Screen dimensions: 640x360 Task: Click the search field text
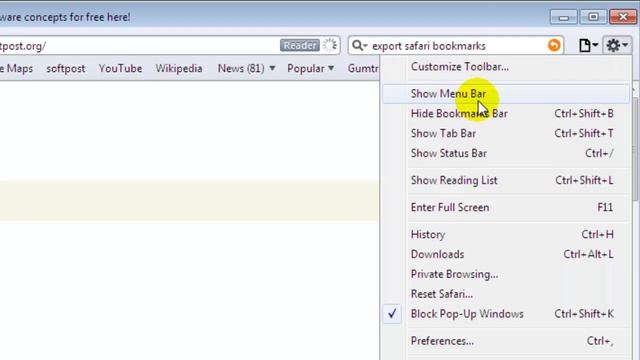[x=429, y=46]
